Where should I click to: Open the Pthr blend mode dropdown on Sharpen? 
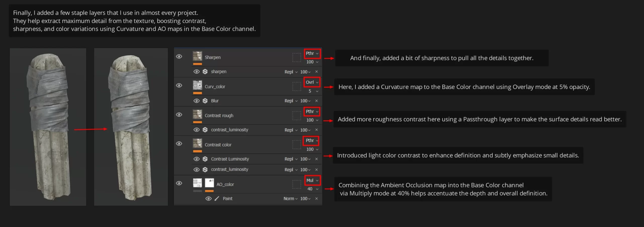pos(312,53)
